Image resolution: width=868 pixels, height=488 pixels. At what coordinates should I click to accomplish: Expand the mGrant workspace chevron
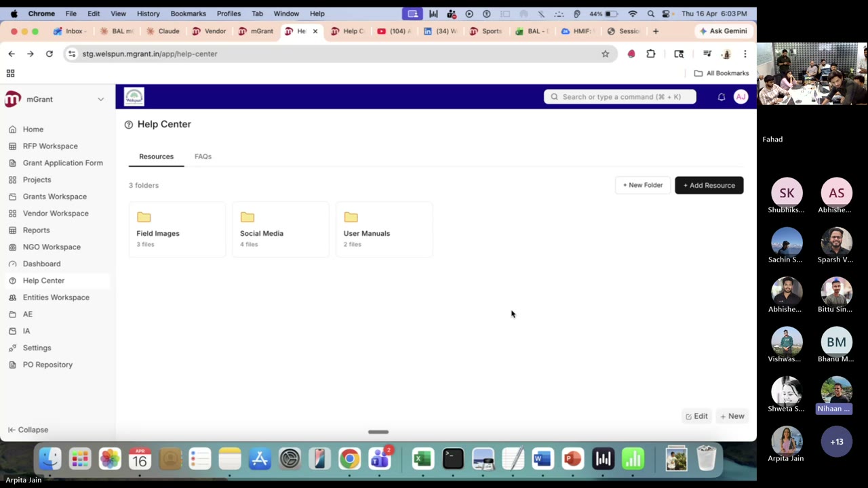(100, 99)
